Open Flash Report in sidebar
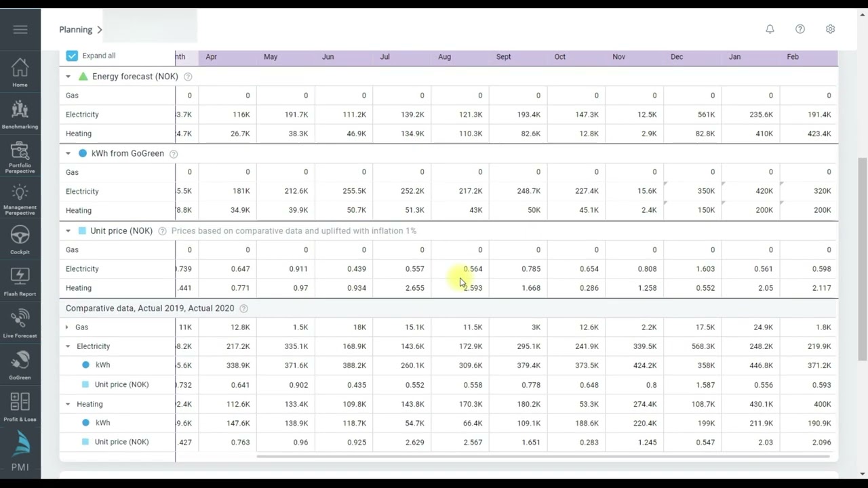This screenshot has width=868, height=488. point(20,282)
